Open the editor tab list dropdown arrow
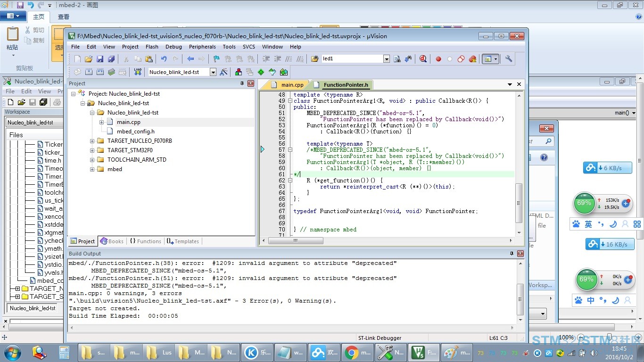Viewport: 644px width, 362px height. [510, 84]
